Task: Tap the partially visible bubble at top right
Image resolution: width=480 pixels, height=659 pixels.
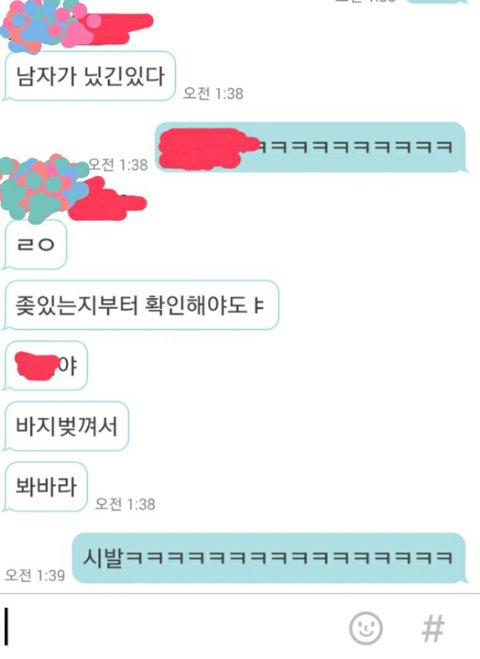Action: pos(437,2)
